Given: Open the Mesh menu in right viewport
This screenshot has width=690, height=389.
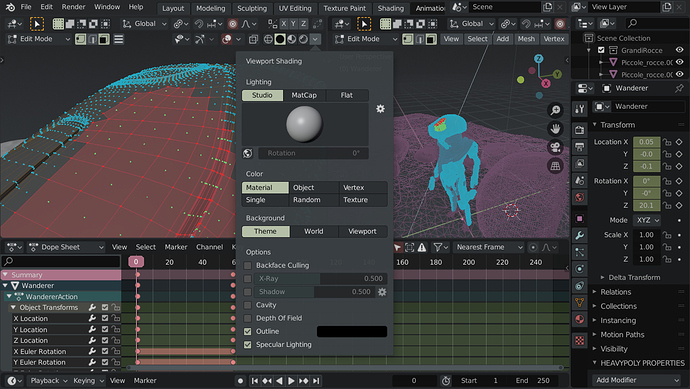Looking at the screenshot, I should pos(526,39).
